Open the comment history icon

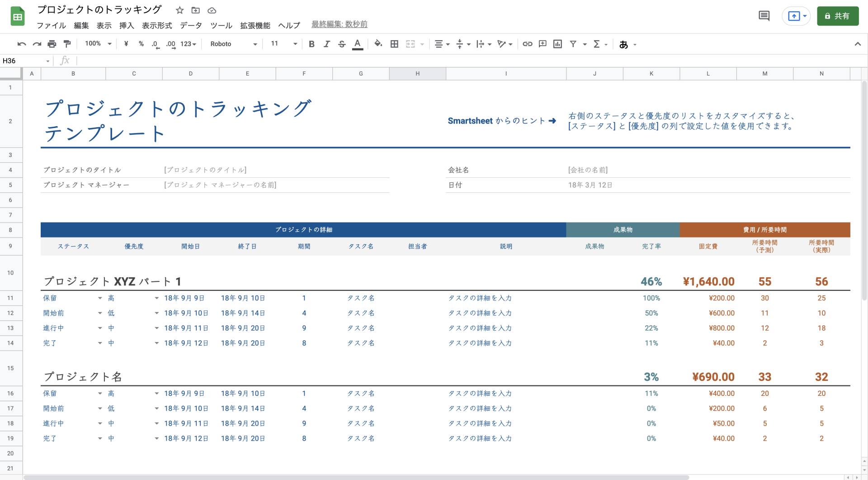click(x=764, y=16)
